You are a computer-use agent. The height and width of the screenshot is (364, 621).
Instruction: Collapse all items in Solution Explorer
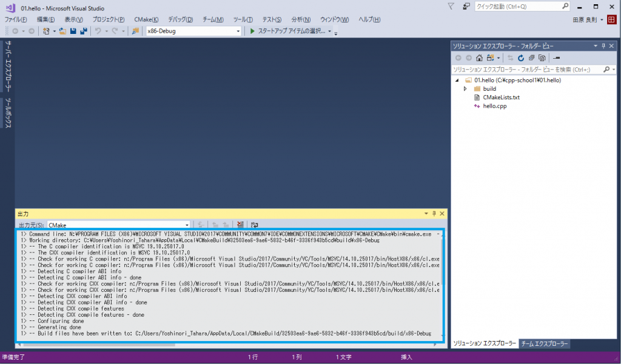click(x=532, y=58)
